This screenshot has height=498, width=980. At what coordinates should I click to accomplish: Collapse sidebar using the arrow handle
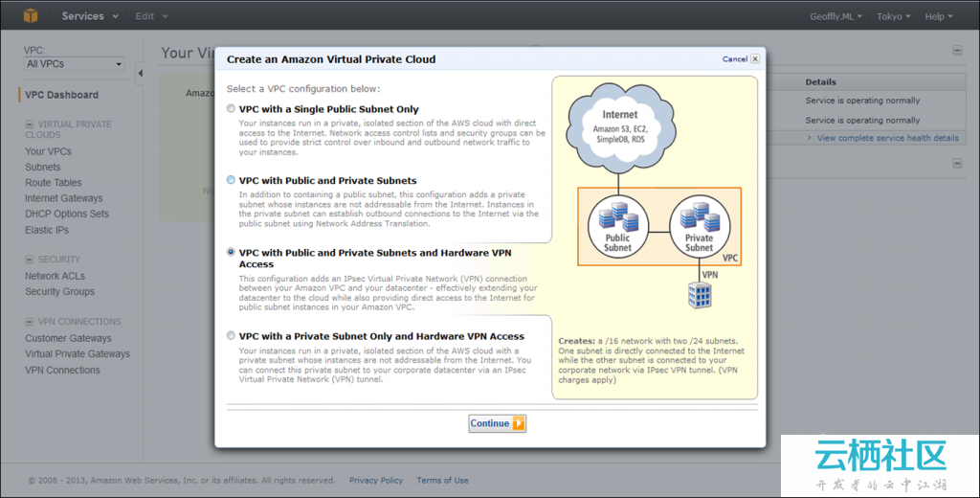point(140,73)
